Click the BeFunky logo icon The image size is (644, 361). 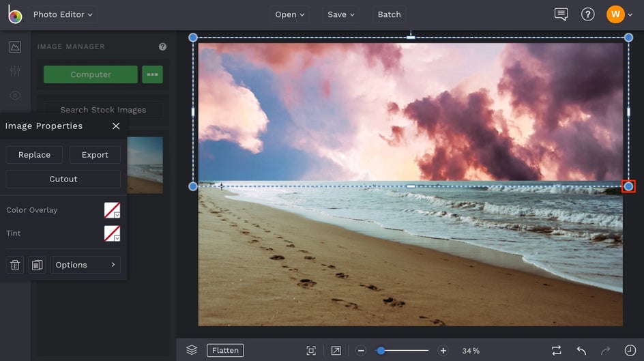point(15,14)
